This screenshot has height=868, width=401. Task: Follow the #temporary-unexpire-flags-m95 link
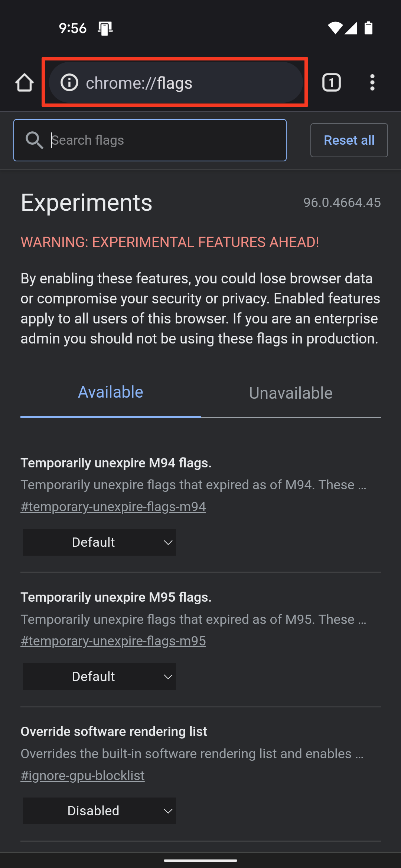point(113,641)
